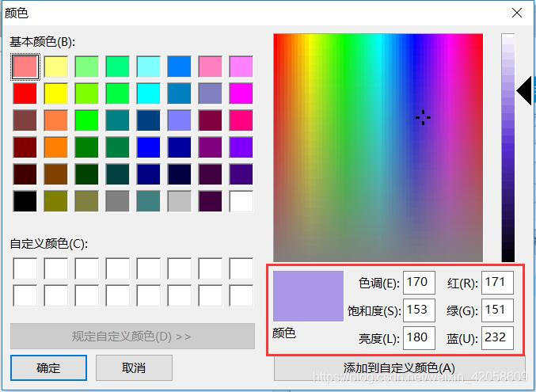
Task: Select the dark red swatch in fourth row
Action: (x=25, y=147)
